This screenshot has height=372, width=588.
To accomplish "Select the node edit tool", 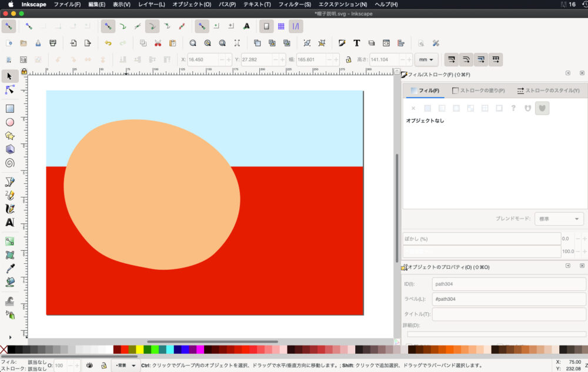I will click(10, 90).
